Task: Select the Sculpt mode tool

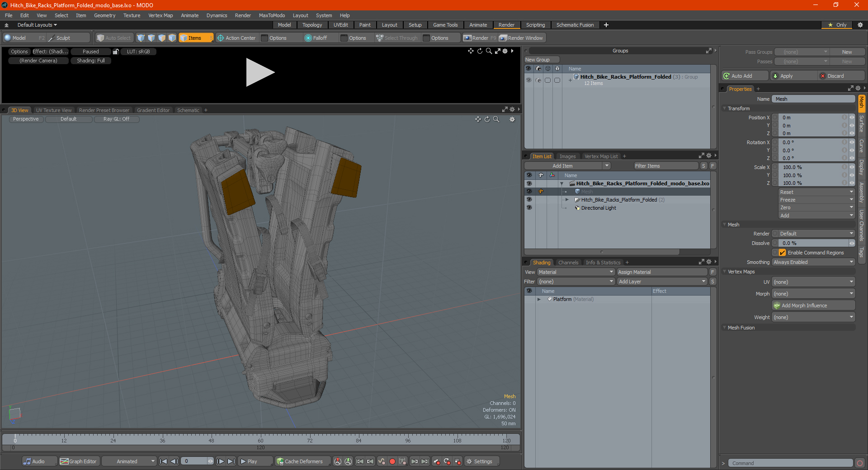Action: (x=63, y=38)
